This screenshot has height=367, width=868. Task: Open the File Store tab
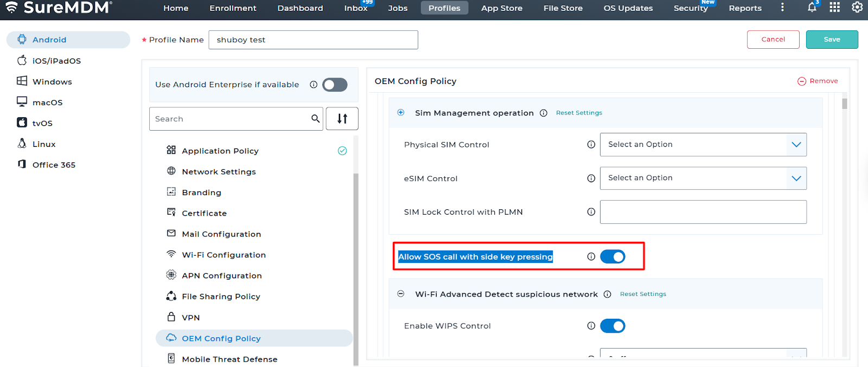click(x=563, y=8)
